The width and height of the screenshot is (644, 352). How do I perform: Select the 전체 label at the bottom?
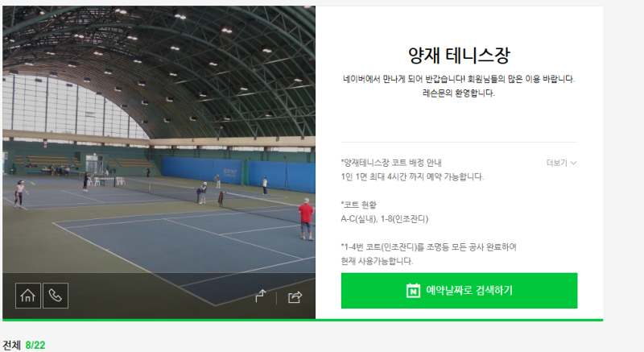tap(11, 345)
